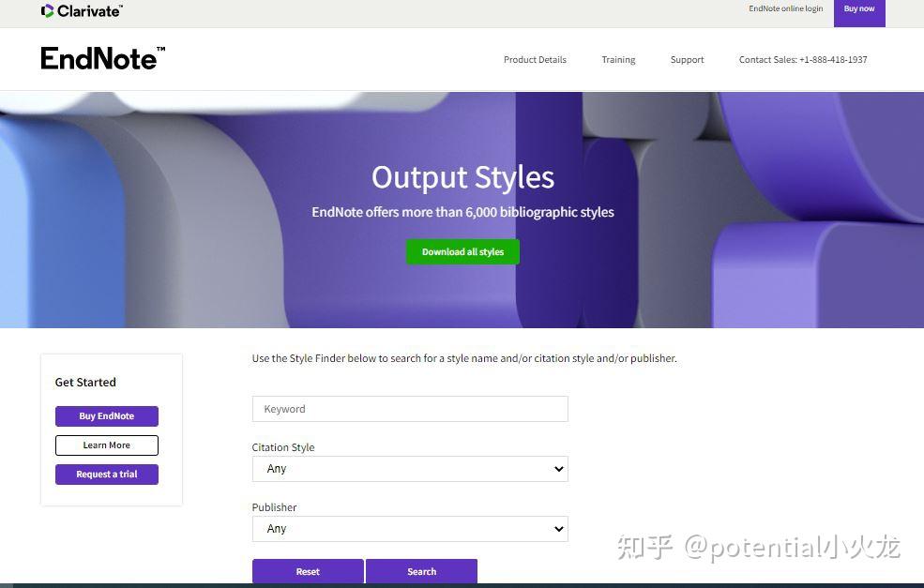Click Download all styles
Image resolution: width=924 pixels, height=588 pixels.
pos(462,251)
